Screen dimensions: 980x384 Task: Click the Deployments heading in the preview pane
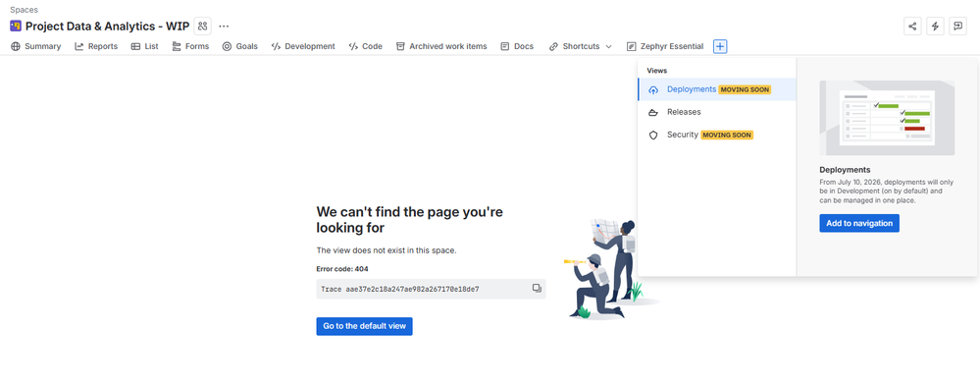click(845, 170)
